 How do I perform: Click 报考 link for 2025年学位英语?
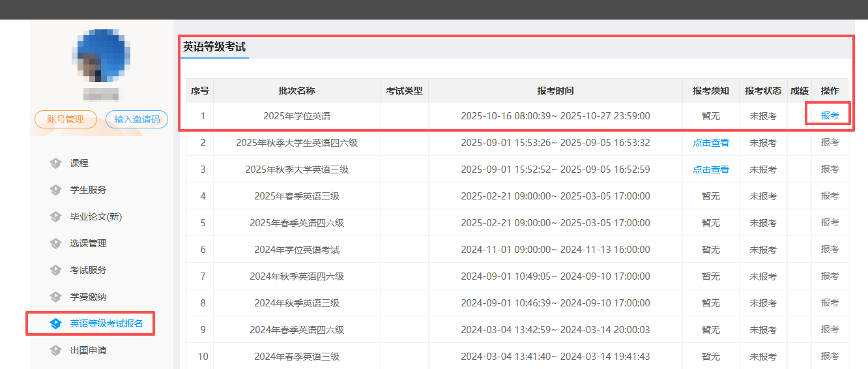coord(830,115)
